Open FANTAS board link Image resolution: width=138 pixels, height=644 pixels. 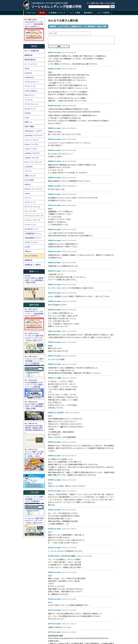point(34,185)
